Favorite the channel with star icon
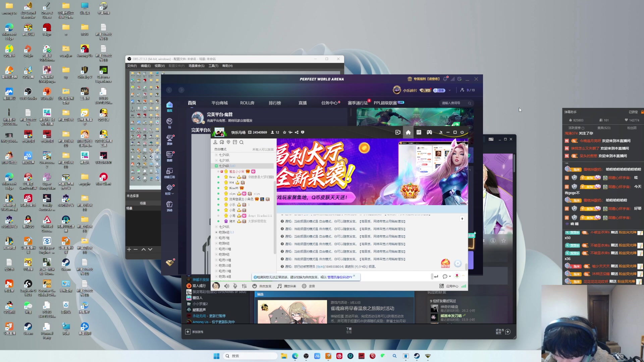644x362 pixels. [x=284, y=132]
